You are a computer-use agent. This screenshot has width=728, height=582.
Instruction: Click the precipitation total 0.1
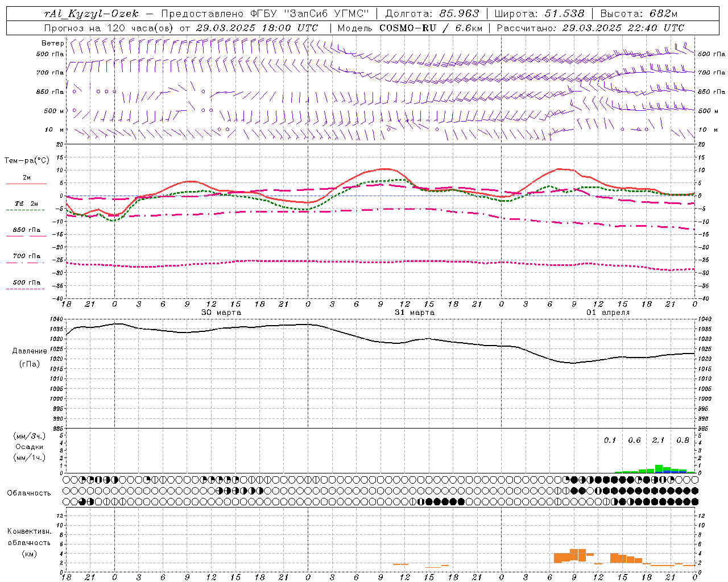click(x=610, y=440)
